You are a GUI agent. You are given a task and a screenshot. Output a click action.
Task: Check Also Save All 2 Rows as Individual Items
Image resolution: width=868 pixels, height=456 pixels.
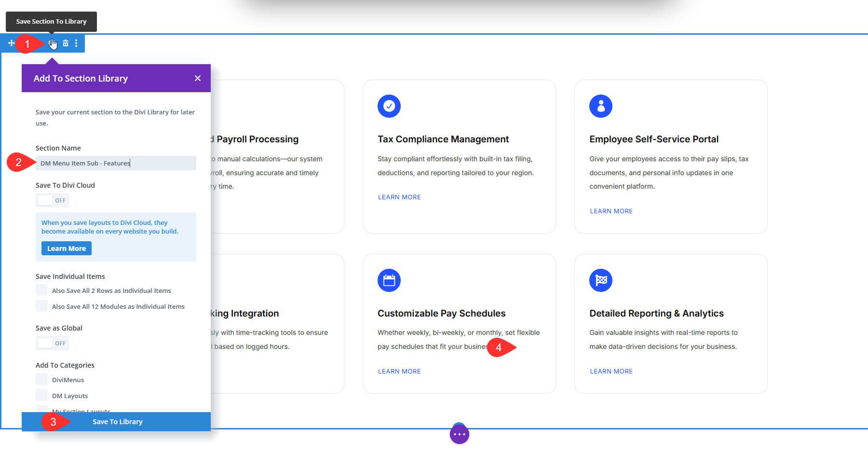[x=41, y=290]
